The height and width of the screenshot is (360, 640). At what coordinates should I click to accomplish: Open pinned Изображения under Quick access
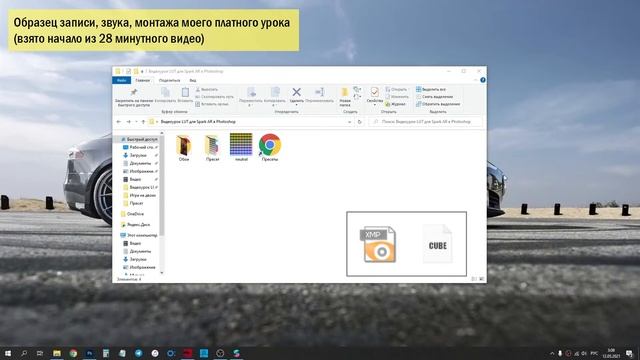click(x=141, y=171)
